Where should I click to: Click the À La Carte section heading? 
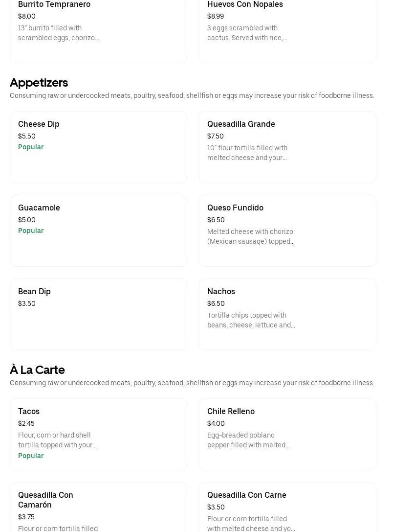click(x=37, y=370)
